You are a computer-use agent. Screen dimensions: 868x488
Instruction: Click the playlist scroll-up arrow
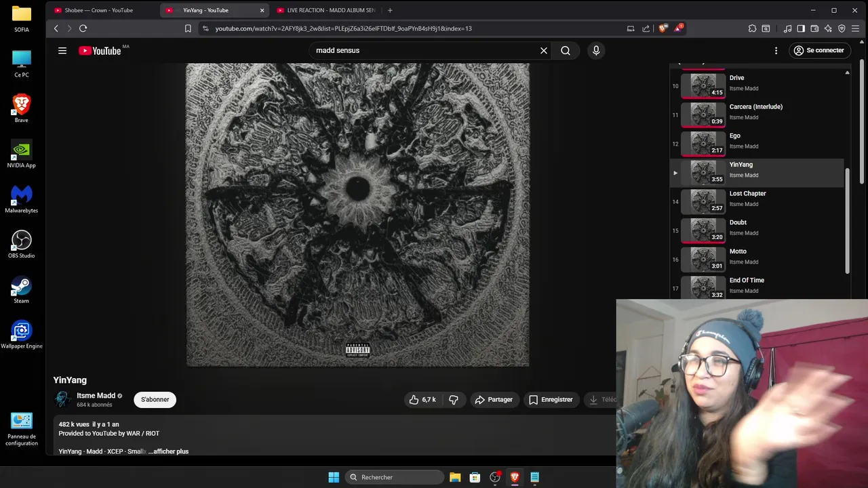pyautogui.click(x=847, y=73)
